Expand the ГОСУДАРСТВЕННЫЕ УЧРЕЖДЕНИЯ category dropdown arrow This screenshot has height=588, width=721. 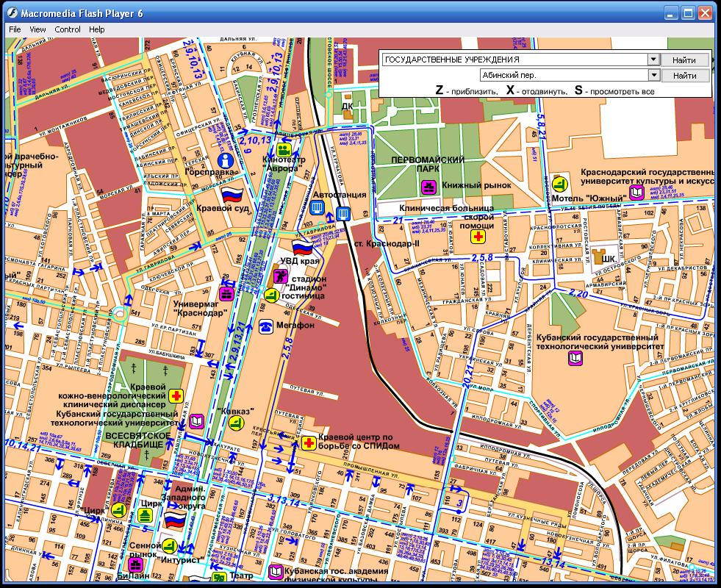coord(652,60)
